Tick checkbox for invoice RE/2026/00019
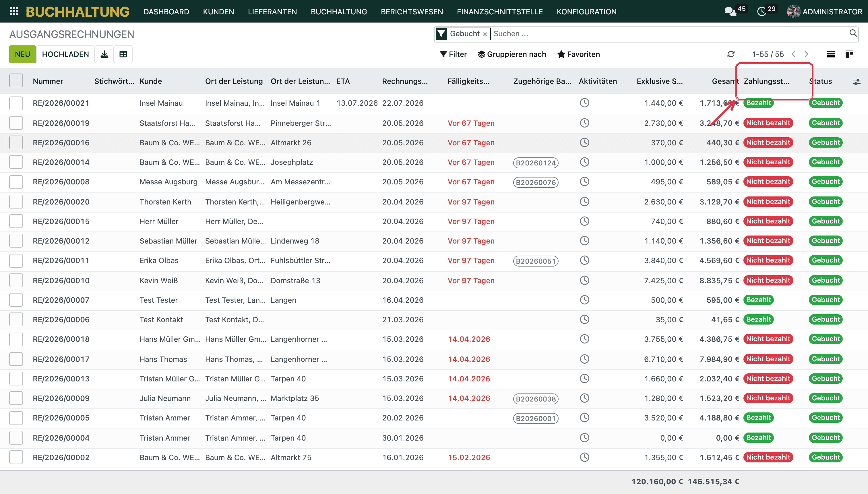Viewport: 868px width, 494px height. (16, 123)
